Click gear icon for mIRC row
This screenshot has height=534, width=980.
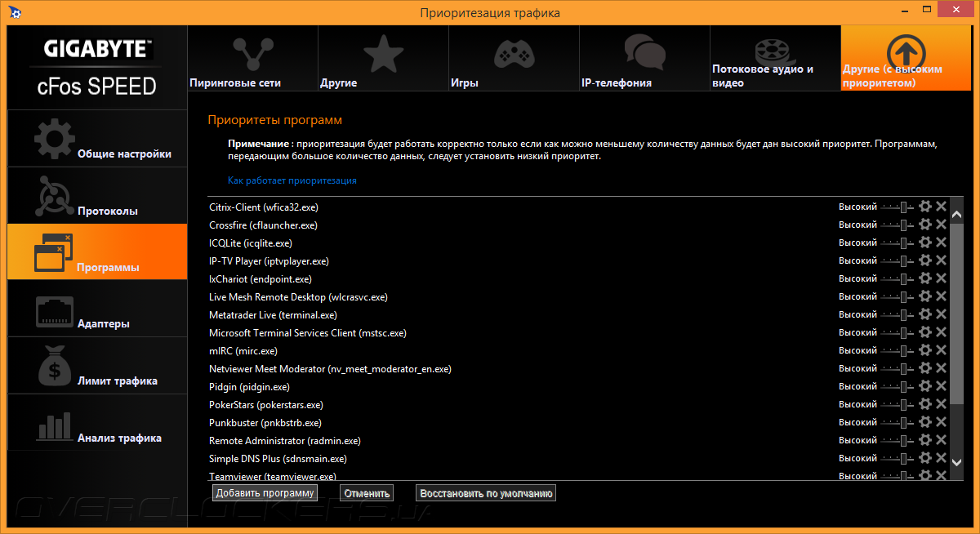[x=925, y=350]
